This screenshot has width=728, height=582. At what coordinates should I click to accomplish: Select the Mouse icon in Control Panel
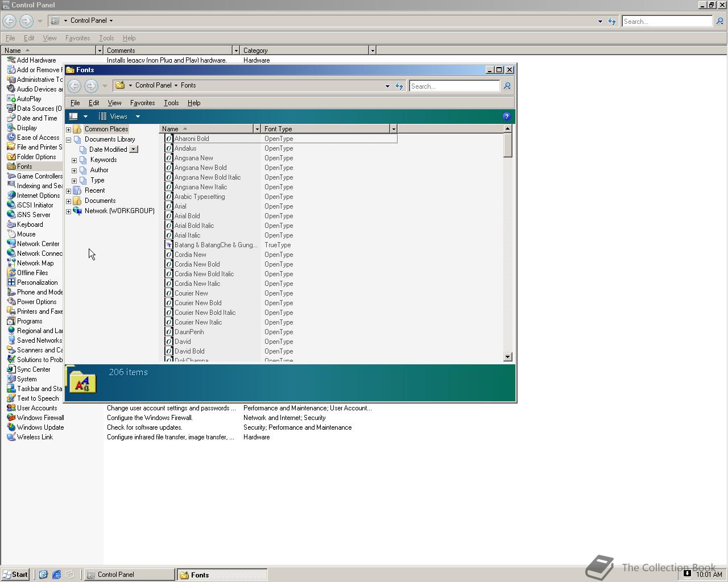(x=11, y=234)
